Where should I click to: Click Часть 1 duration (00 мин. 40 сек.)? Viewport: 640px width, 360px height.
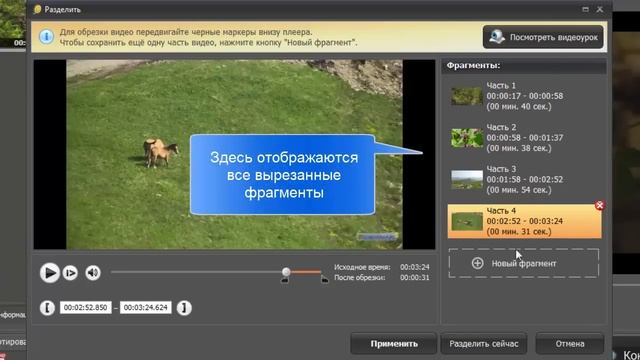[x=519, y=107]
